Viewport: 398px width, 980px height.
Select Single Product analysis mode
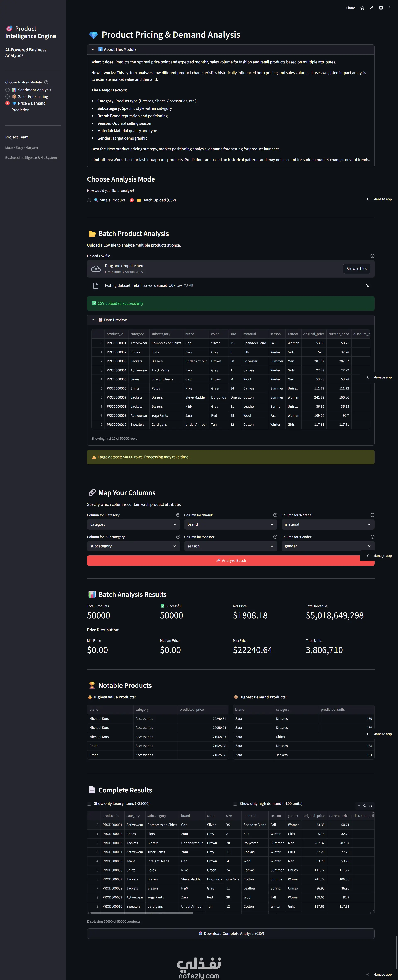pos(89,200)
